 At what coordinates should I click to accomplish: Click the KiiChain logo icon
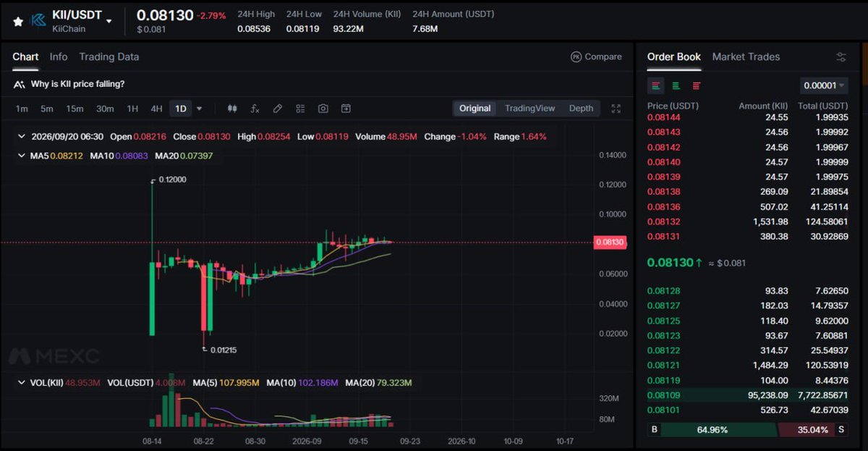(38, 21)
